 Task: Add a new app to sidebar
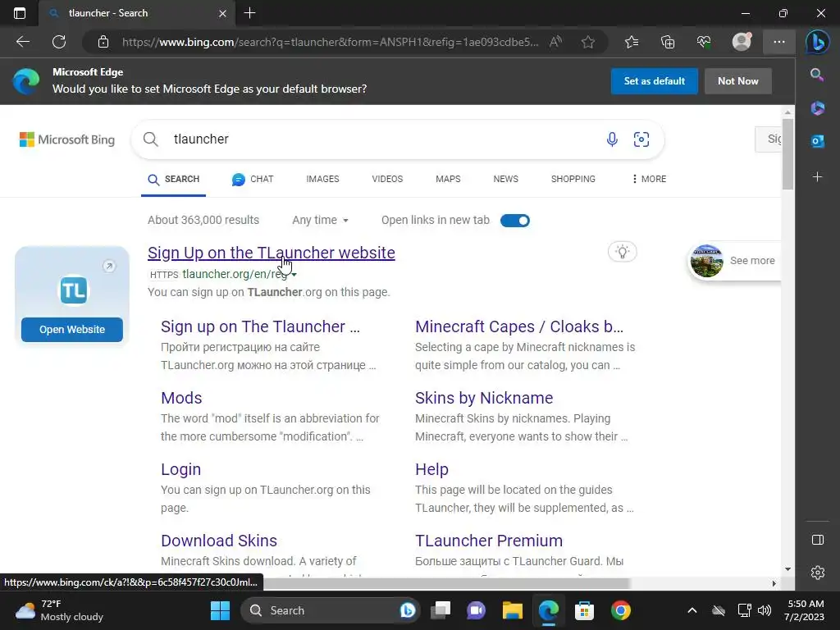pyautogui.click(x=818, y=177)
